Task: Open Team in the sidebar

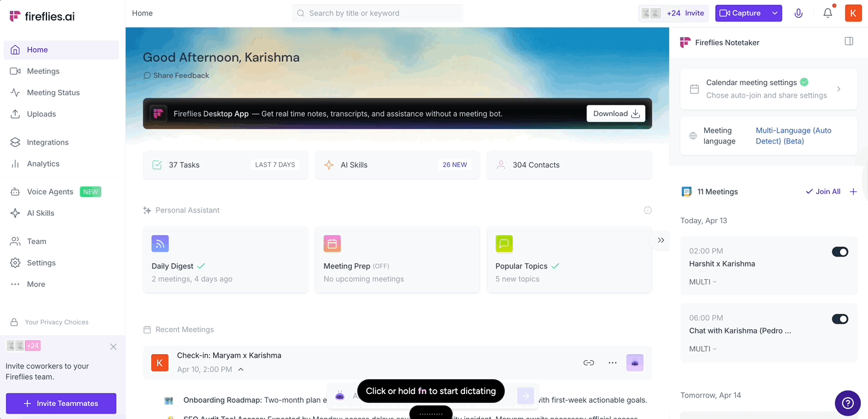Action: 61,242
